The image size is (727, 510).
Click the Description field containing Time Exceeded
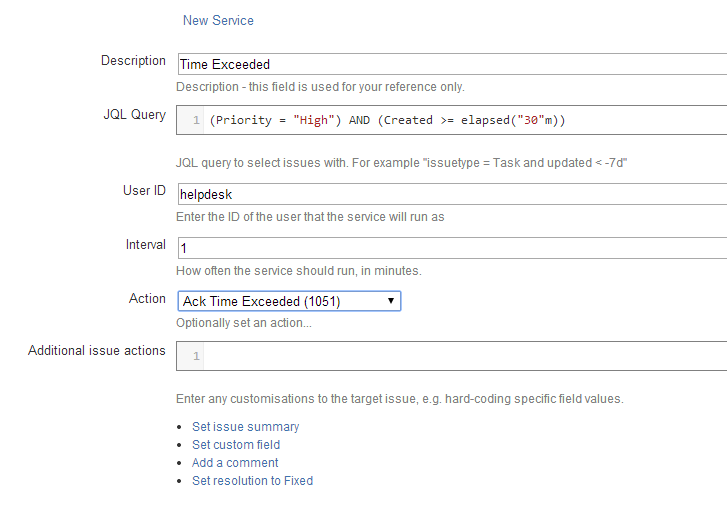point(452,64)
